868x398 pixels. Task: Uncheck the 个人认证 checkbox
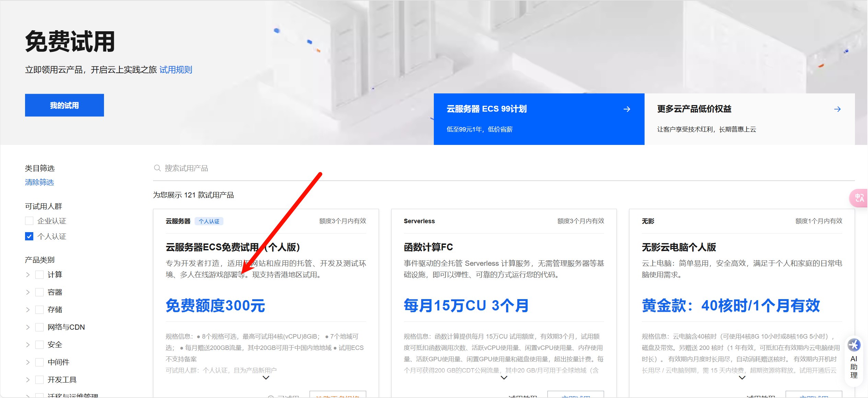coord(29,236)
